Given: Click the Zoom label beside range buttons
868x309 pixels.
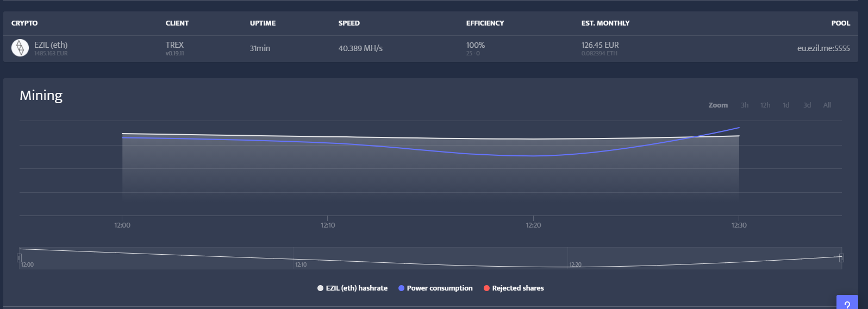Looking at the screenshot, I should 718,105.
